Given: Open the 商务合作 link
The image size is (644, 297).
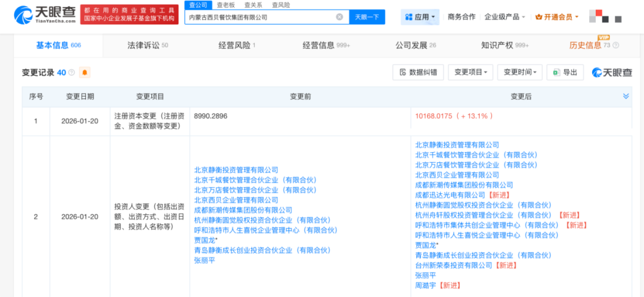Looking at the screenshot, I should [461, 17].
